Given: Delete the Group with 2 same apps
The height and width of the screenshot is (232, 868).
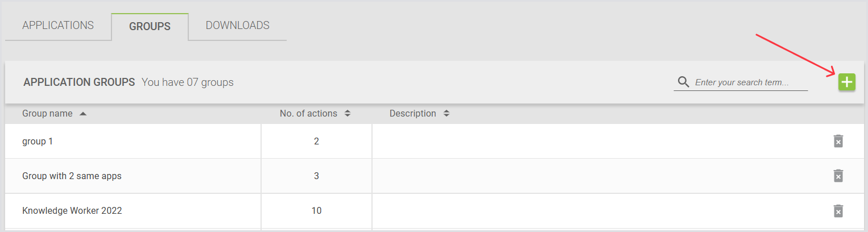Looking at the screenshot, I should tap(838, 176).
